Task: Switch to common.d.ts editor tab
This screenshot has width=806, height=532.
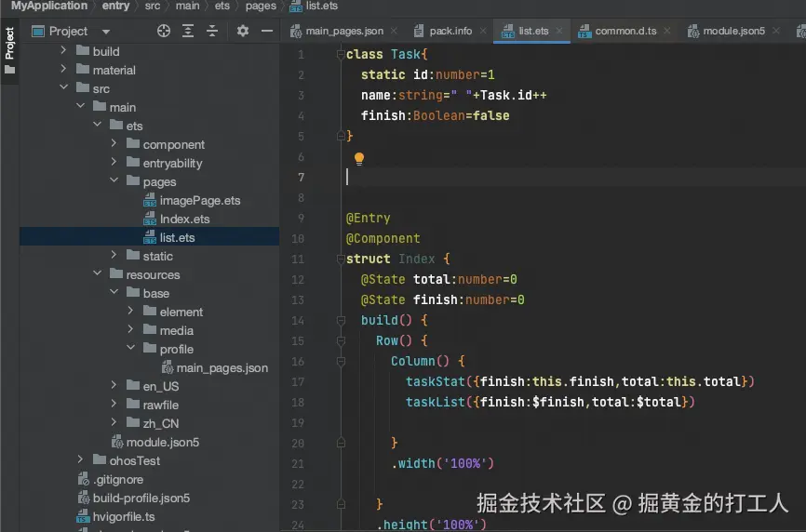Action: (x=625, y=31)
